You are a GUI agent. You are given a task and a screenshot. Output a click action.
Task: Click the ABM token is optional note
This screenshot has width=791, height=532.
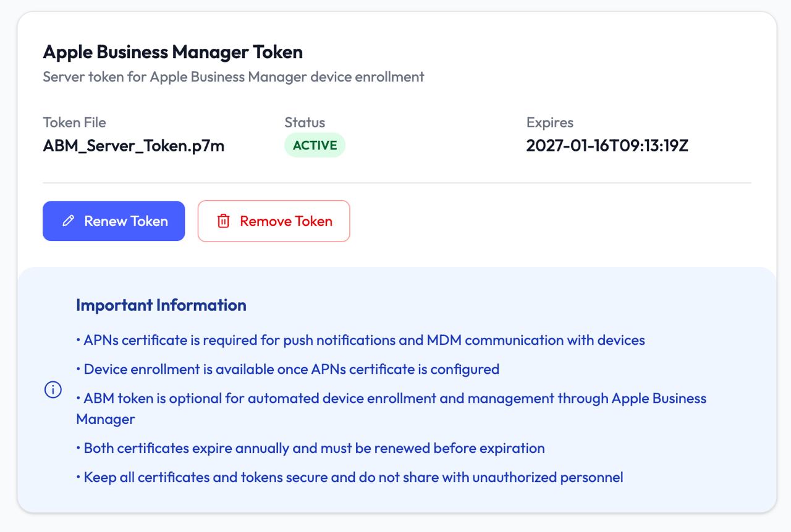(x=391, y=408)
